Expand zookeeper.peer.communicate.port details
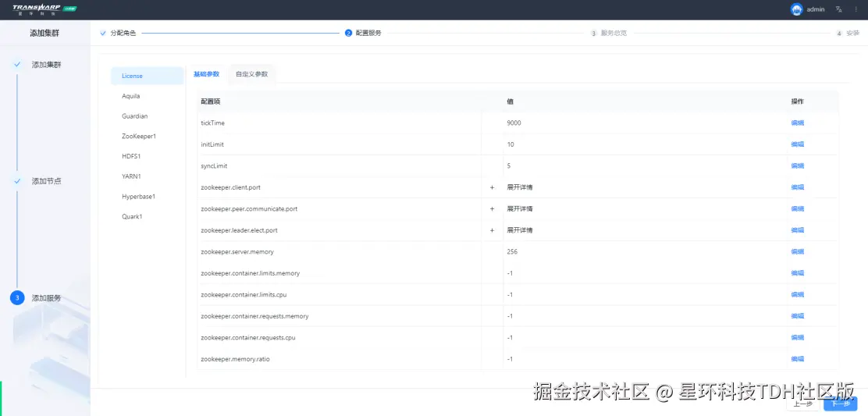 click(492, 209)
